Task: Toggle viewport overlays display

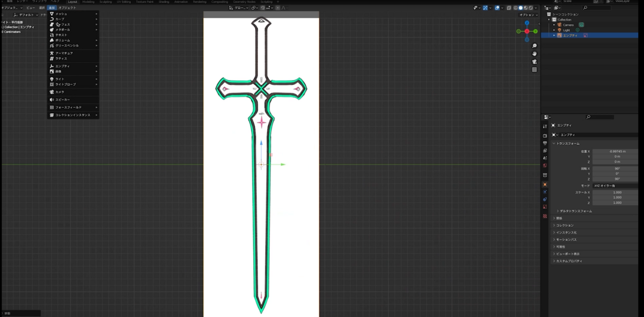Action: 497,8
